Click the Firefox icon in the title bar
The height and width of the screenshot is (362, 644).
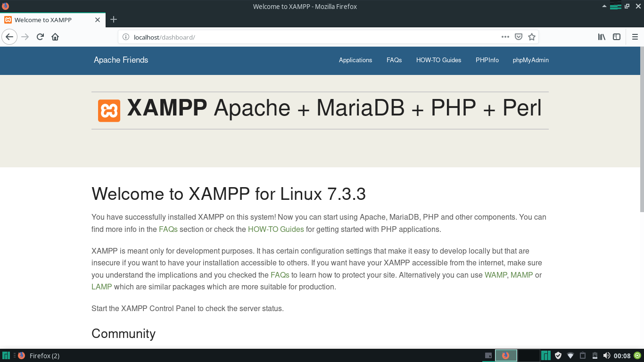click(x=5, y=6)
